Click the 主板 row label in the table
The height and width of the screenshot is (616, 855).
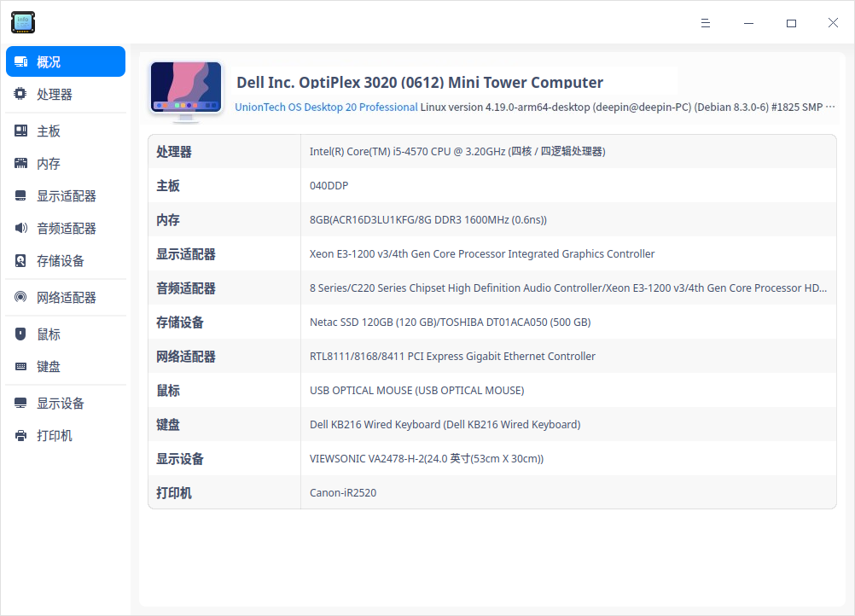(168, 186)
